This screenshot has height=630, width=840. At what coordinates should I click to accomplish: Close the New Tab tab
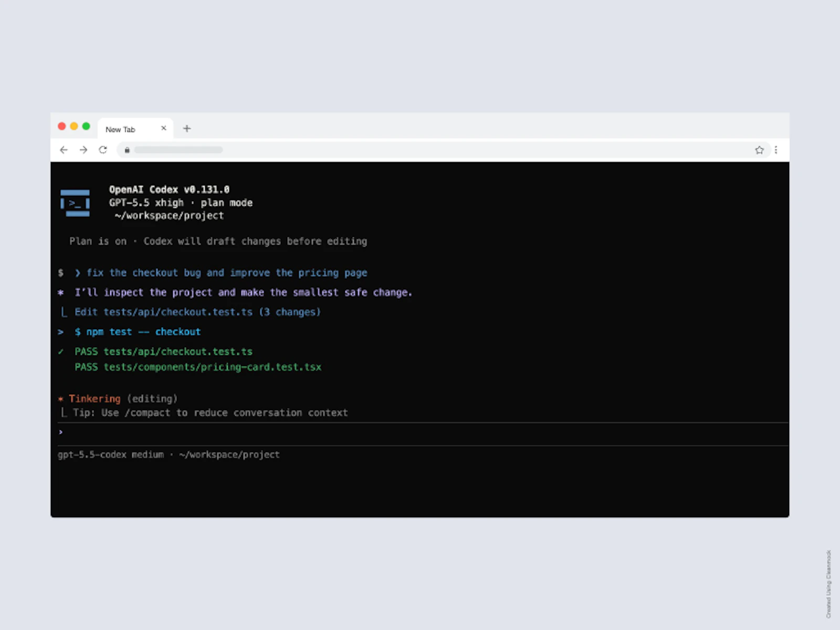163,128
